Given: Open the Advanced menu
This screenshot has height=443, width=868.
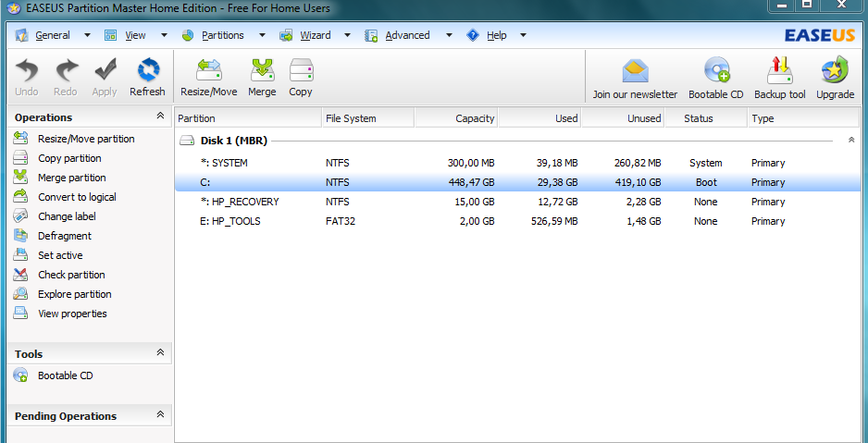Looking at the screenshot, I should pos(407,35).
